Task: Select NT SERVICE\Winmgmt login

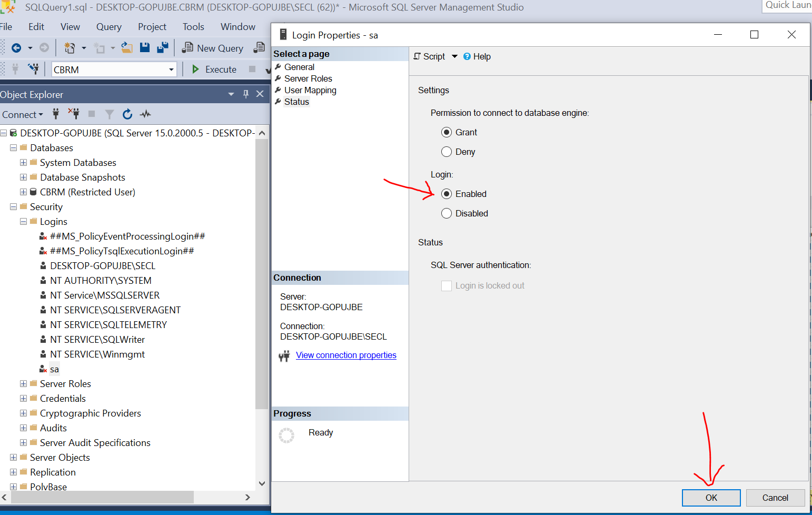Action: [x=97, y=354]
